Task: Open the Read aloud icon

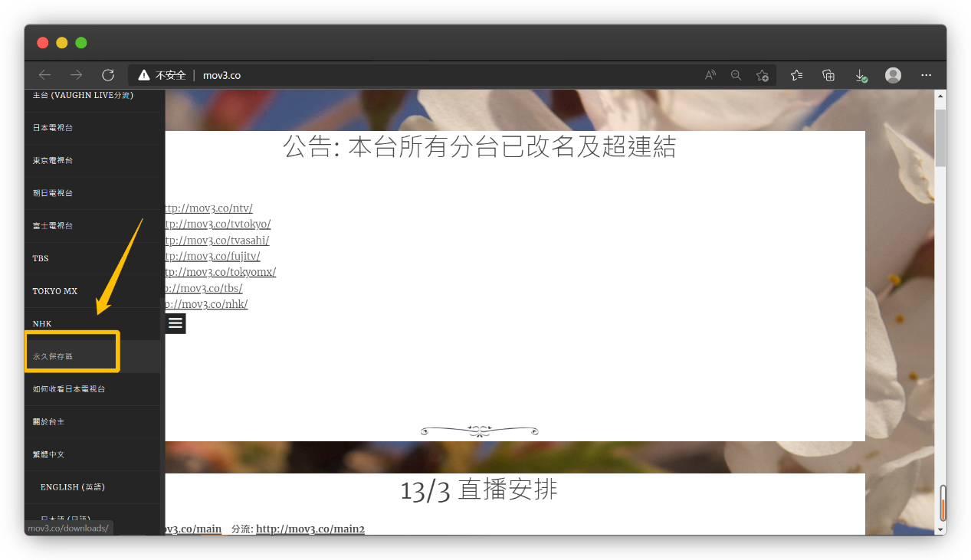Action: pyautogui.click(x=710, y=75)
